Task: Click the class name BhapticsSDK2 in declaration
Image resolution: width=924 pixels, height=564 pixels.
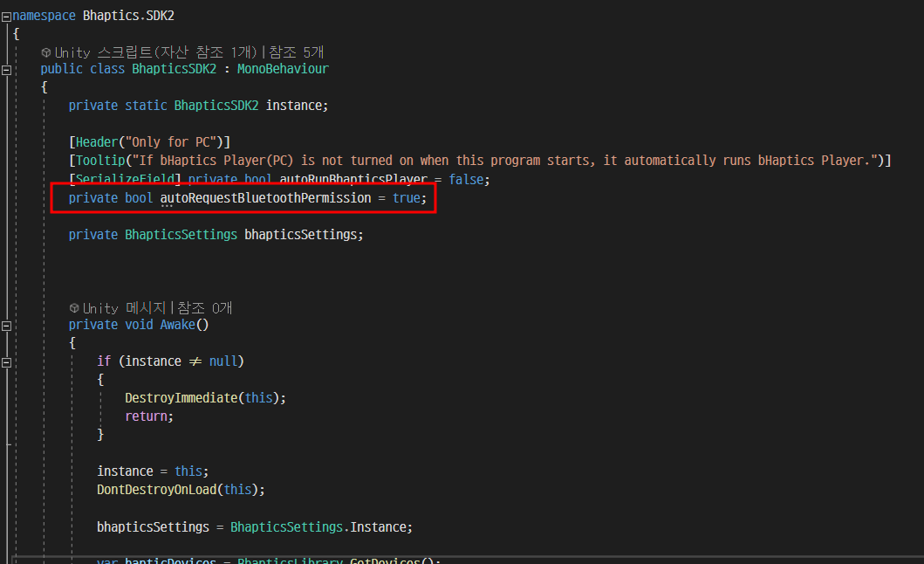Action: pyautogui.click(x=174, y=69)
